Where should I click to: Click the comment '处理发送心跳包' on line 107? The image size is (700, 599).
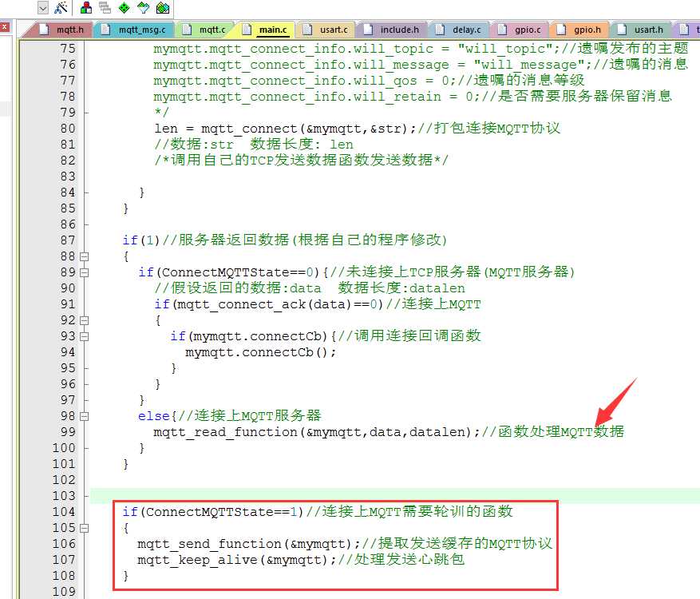point(409,559)
